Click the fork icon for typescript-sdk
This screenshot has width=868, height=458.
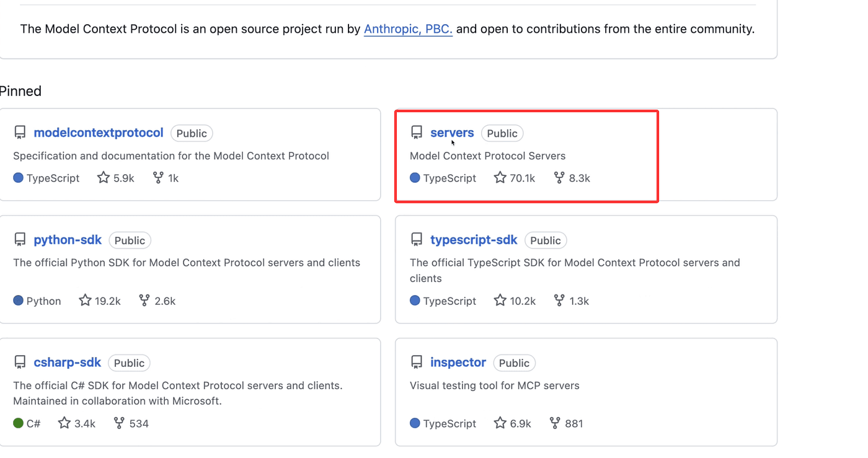click(559, 301)
